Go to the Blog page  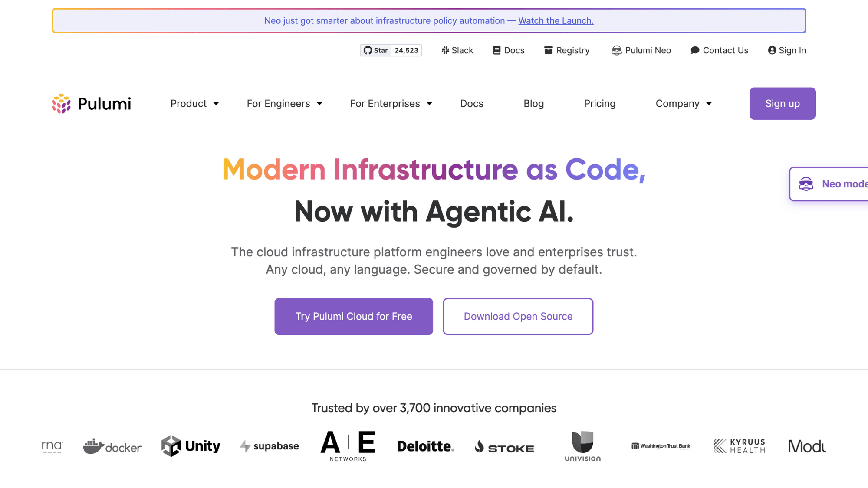click(533, 104)
